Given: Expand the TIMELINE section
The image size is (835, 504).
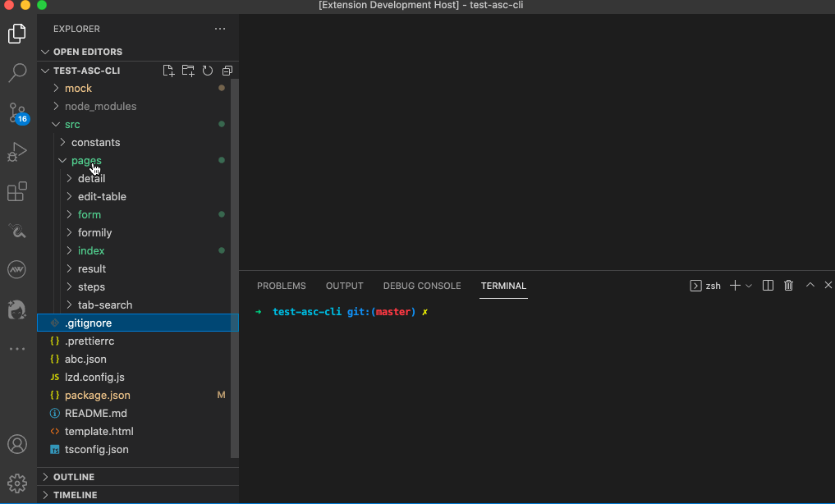Looking at the screenshot, I should (x=138, y=495).
